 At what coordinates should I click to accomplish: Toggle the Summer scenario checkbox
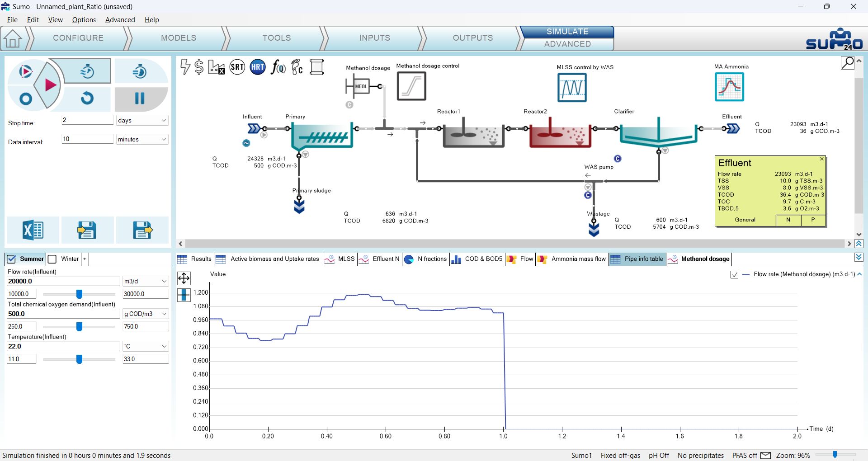[x=11, y=259]
